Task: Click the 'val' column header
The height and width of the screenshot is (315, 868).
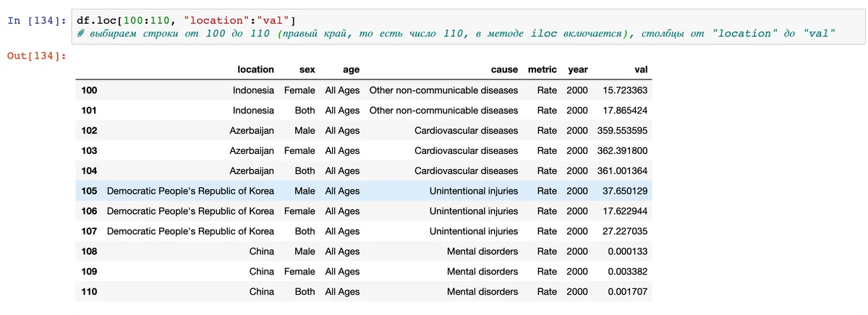Action: point(640,69)
